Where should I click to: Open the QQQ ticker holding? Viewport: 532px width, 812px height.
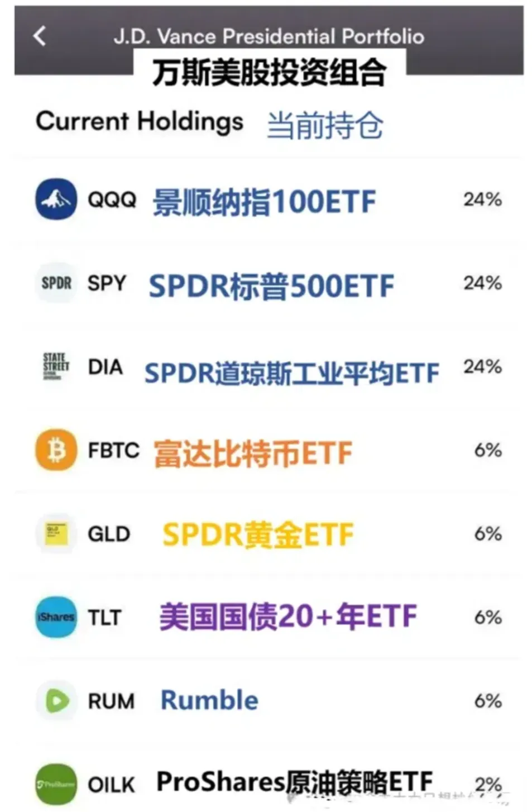[x=112, y=199]
